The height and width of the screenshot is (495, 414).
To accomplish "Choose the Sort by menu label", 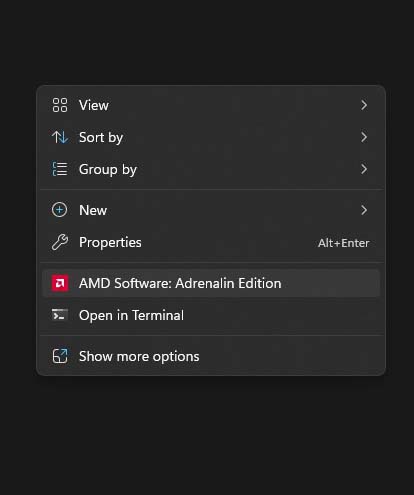I will pos(101,138).
